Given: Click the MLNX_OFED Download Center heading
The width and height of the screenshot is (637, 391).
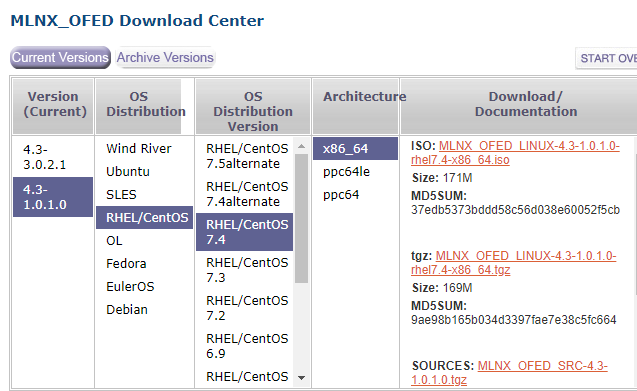Looking at the screenshot, I should 137,20.
